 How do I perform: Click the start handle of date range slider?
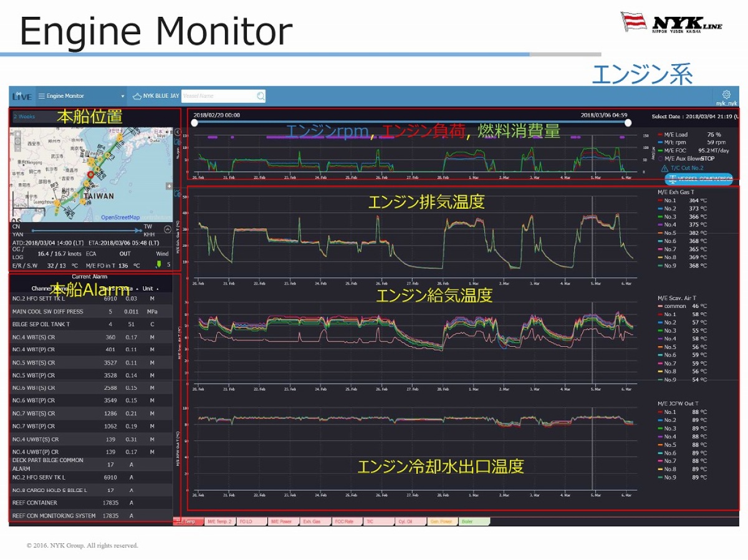(195, 123)
